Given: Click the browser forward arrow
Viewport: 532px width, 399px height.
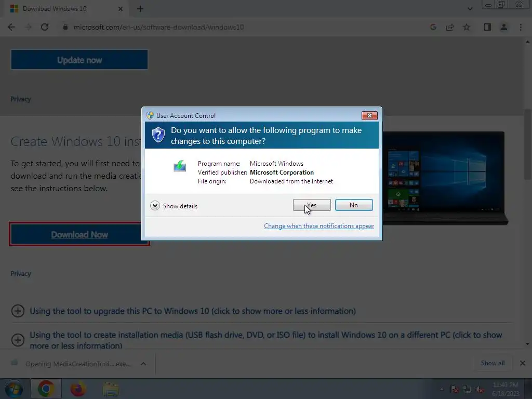Looking at the screenshot, I should (28, 27).
